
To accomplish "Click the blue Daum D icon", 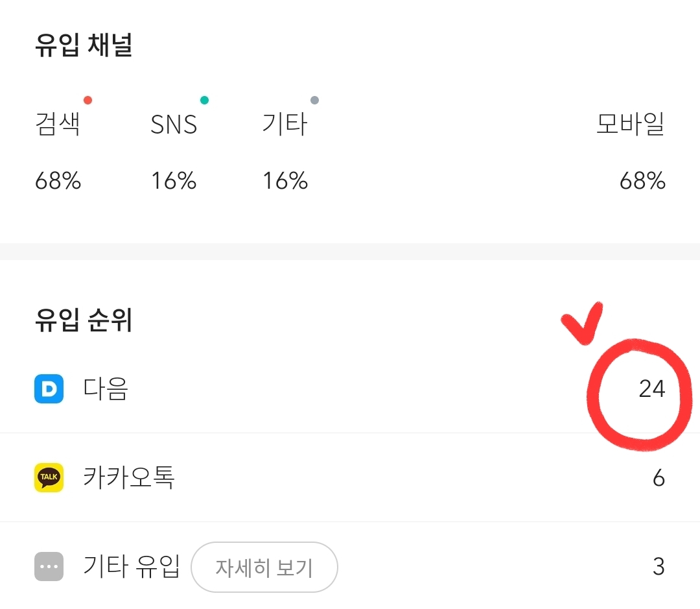I will coord(49,388).
